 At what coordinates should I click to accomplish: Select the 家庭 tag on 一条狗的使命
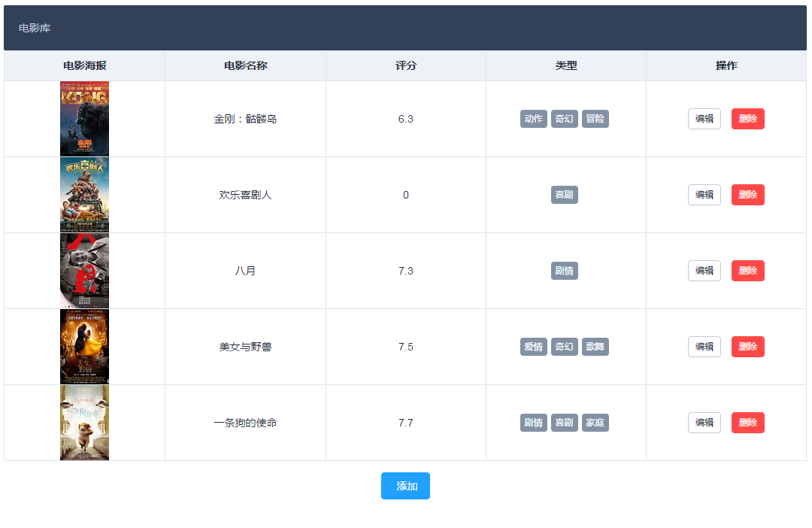coord(595,422)
